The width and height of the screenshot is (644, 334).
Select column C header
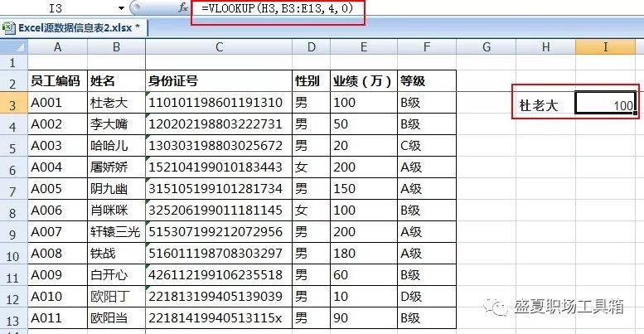(x=219, y=47)
